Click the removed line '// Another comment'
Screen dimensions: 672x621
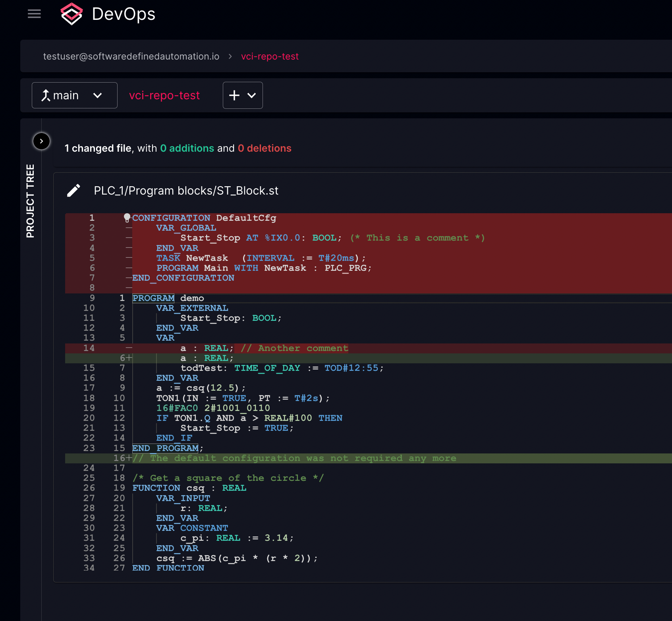pyautogui.click(x=294, y=348)
